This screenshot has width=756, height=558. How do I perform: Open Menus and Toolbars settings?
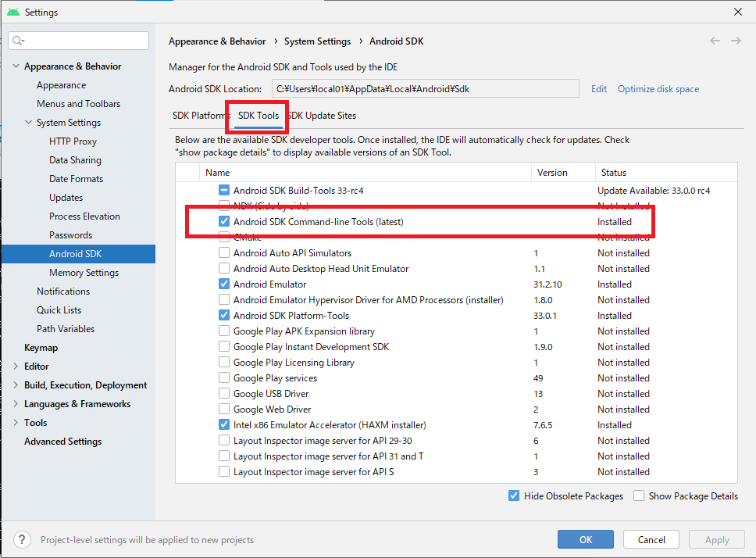[79, 104]
